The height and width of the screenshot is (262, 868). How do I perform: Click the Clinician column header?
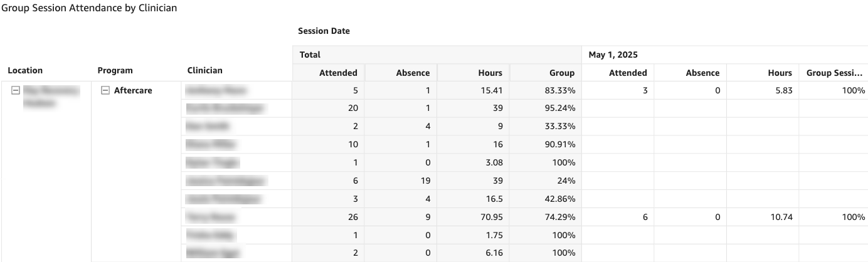click(204, 70)
